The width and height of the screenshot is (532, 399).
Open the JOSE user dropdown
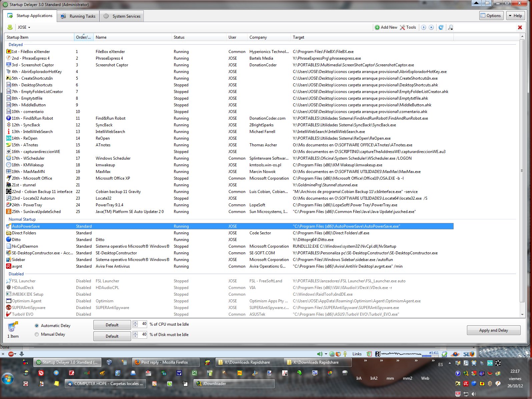point(24,27)
